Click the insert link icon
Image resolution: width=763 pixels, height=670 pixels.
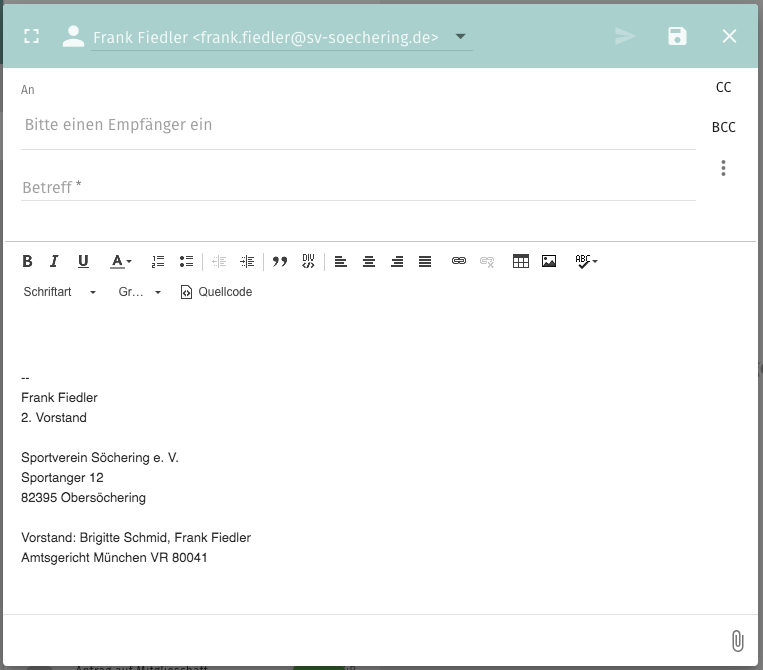click(x=459, y=261)
